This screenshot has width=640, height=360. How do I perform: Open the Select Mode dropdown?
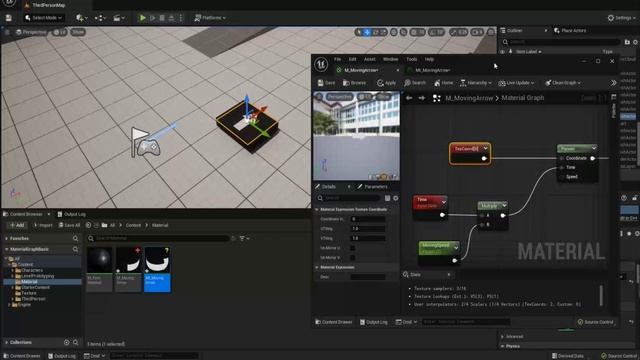[43, 18]
